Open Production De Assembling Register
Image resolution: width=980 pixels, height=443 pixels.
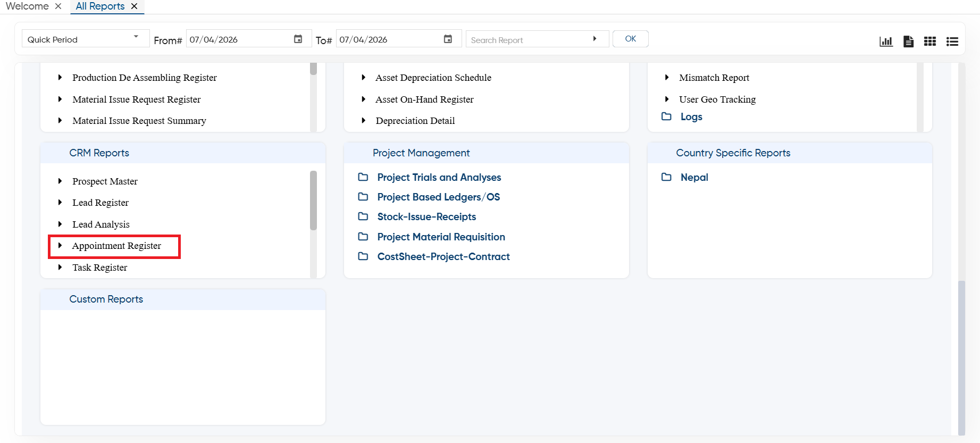click(145, 78)
